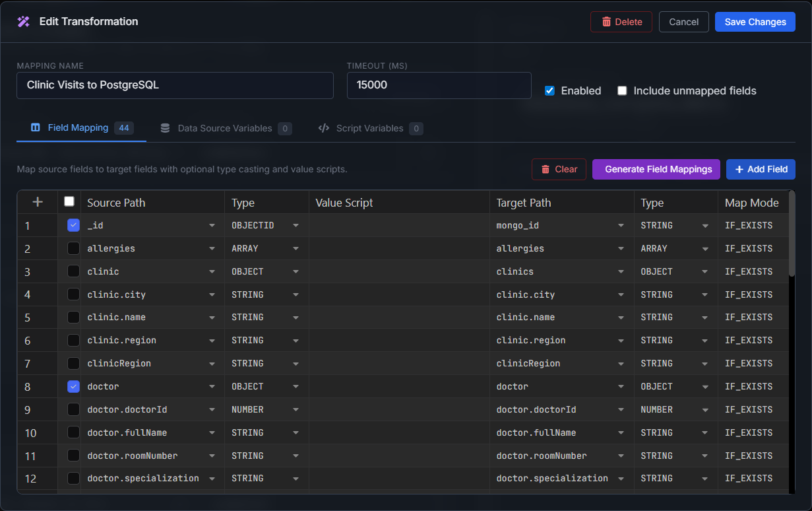Click the magic wand icon beside Edit Transformation
Viewport: 812px width, 511px height.
pos(24,22)
